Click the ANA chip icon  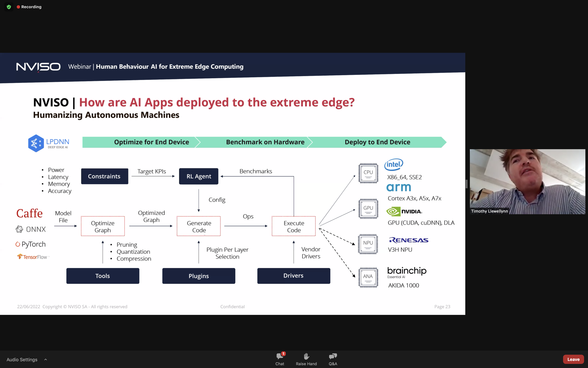click(x=368, y=277)
